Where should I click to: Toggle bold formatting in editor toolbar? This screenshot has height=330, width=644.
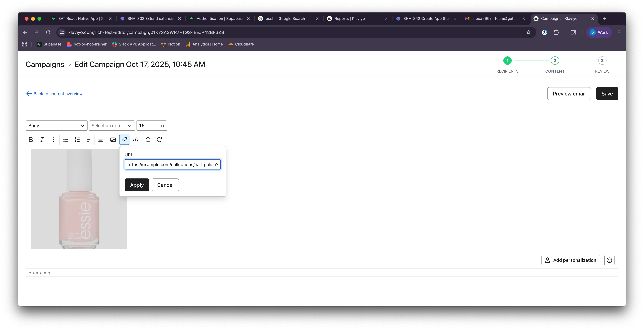click(x=30, y=140)
